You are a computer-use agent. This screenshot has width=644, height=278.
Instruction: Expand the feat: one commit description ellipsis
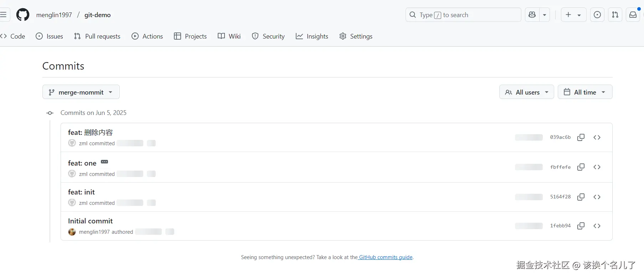click(x=104, y=162)
